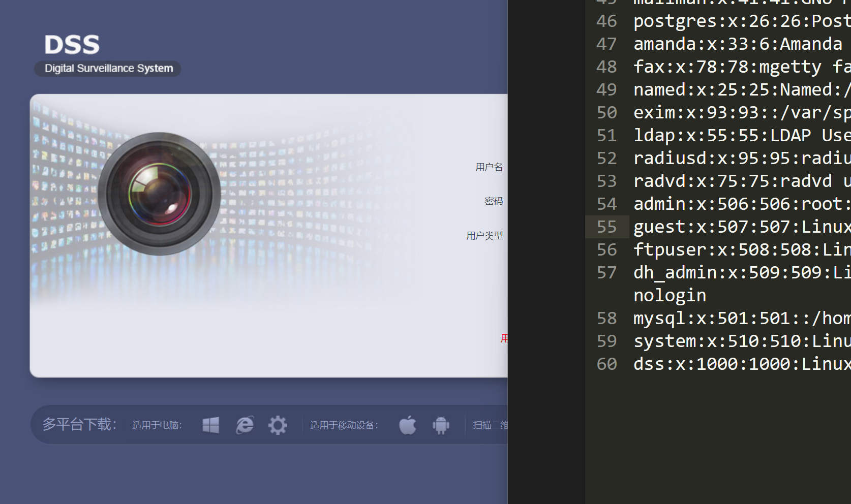
Task: Click line number 55 in the gutter
Action: coord(606,227)
